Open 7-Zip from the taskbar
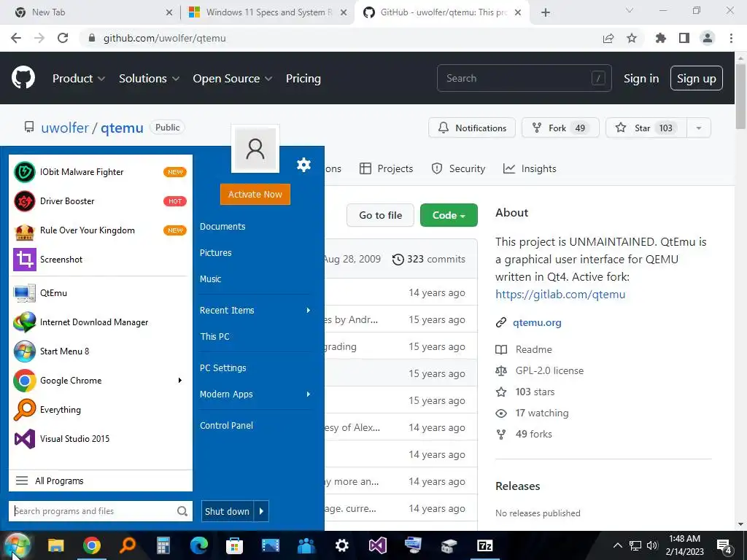The width and height of the screenshot is (747, 560). point(484,545)
